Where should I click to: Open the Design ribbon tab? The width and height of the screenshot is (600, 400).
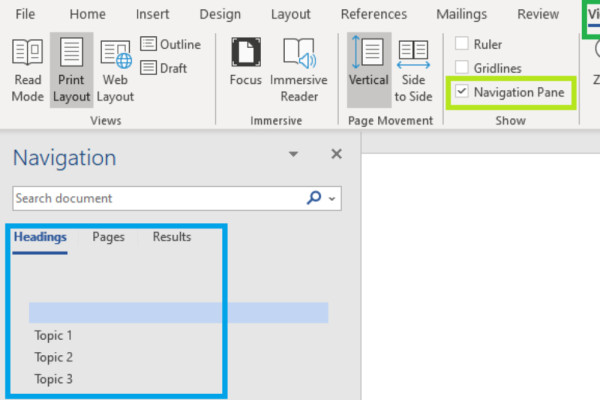point(220,14)
